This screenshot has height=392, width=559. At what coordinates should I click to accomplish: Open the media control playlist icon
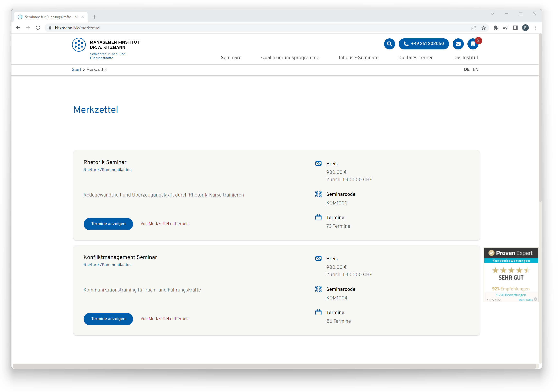pos(505,28)
